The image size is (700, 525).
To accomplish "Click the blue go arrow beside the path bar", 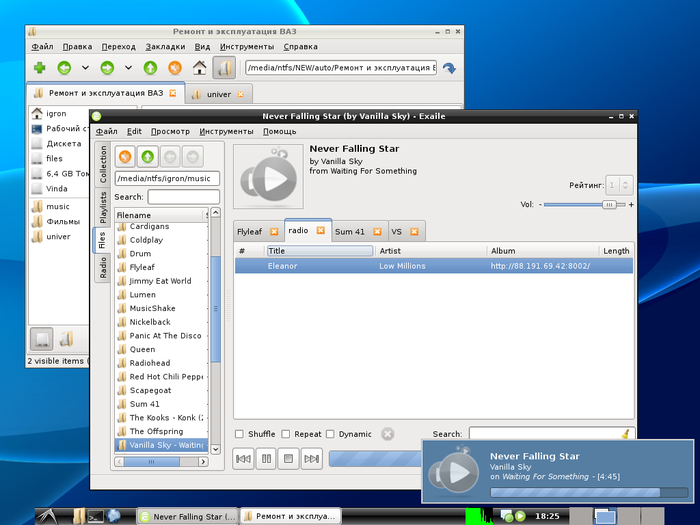I will tap(449, 68).
